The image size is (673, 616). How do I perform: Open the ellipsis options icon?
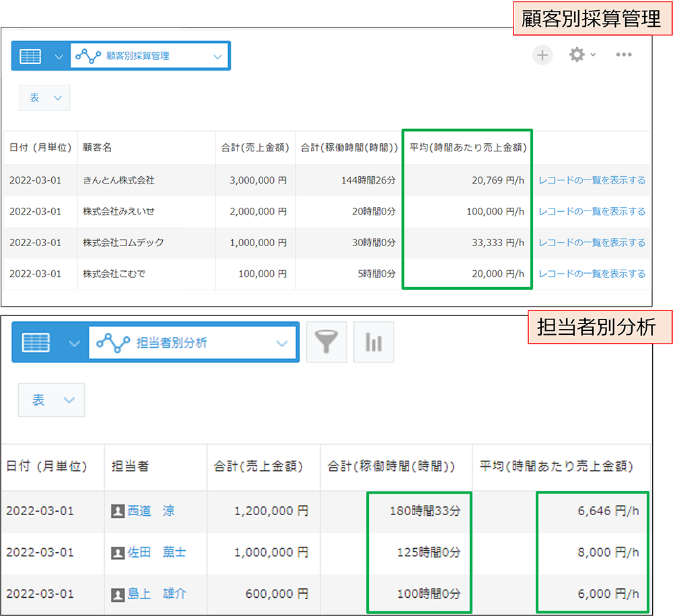623,55
